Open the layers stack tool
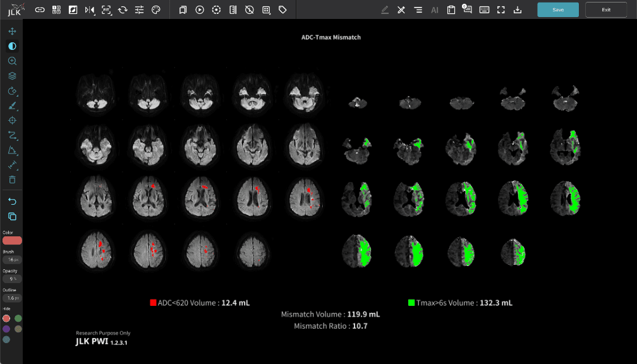The width and height of the screenshot is (637, 364). [12, 76]
